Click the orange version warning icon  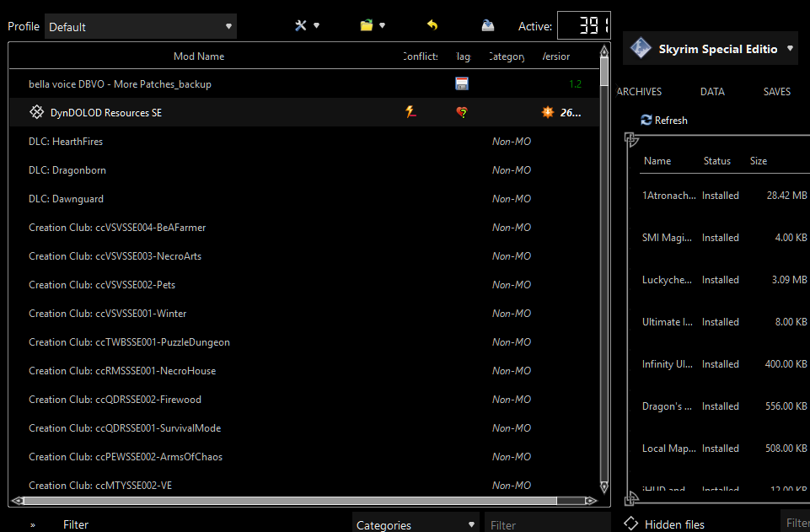coord(548,112)
